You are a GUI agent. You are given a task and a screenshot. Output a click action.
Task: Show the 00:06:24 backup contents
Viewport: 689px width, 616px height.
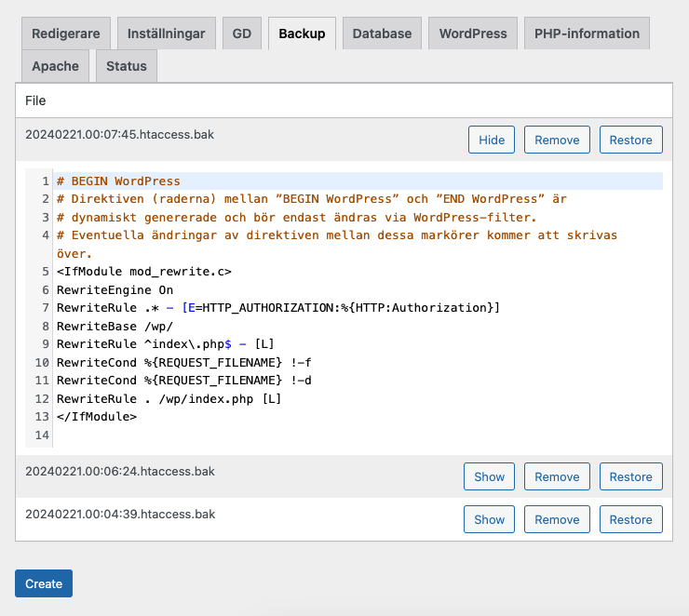(x=490, y=477)
